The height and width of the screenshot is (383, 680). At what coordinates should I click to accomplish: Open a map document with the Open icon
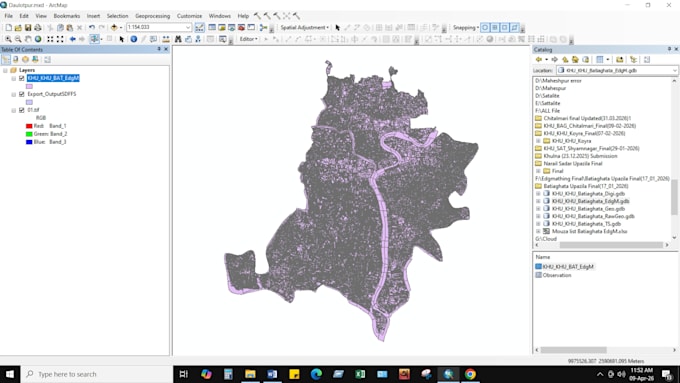(x=18, y=27)
